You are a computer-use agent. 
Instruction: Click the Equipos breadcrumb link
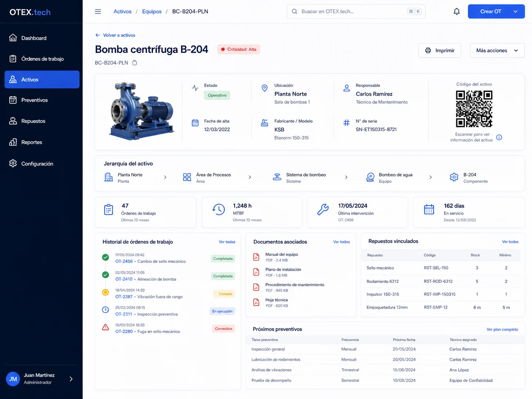click(x=152, y=11)
